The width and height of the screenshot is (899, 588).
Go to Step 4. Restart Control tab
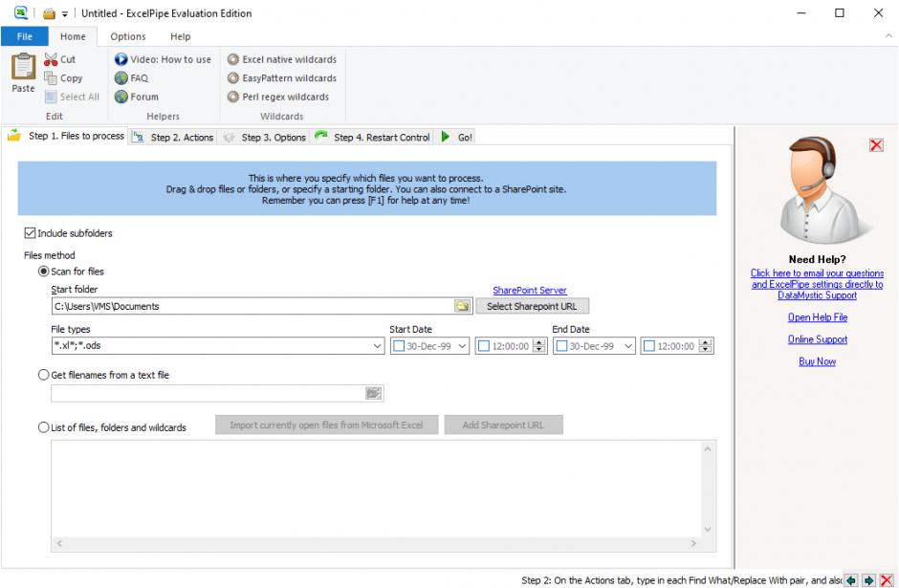372,137
